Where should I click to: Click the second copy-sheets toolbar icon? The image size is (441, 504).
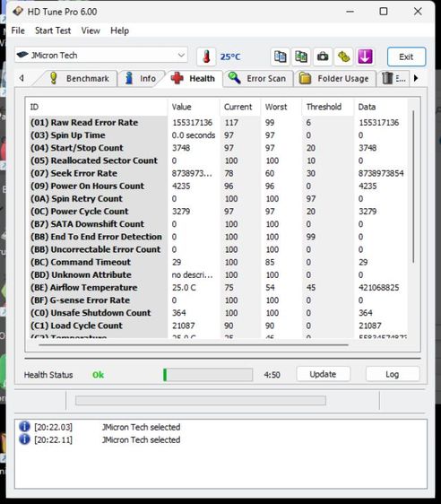301,56
